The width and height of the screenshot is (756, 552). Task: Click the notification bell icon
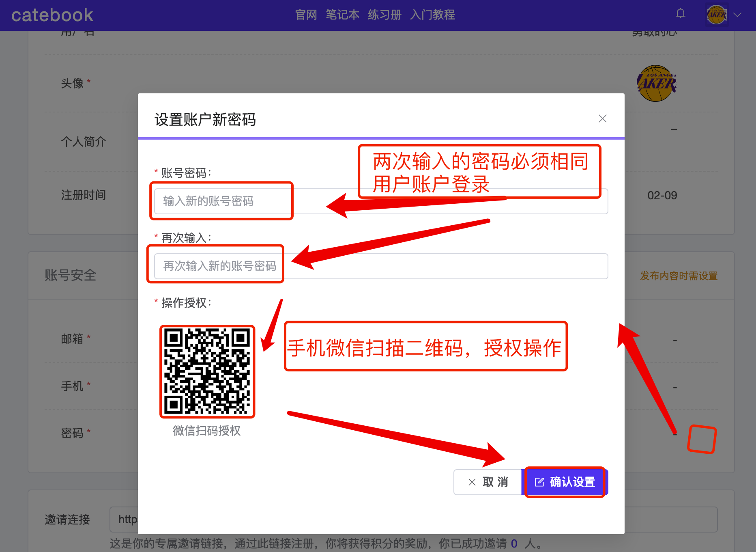click(x=681, y=13)
